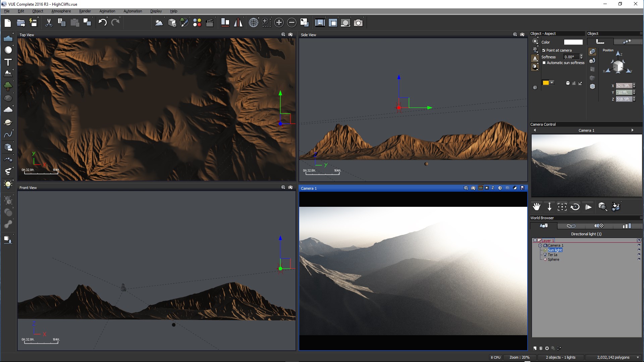Collapse the Layer 1 tree node
644x362 pixels.
(x=535, y=240)
